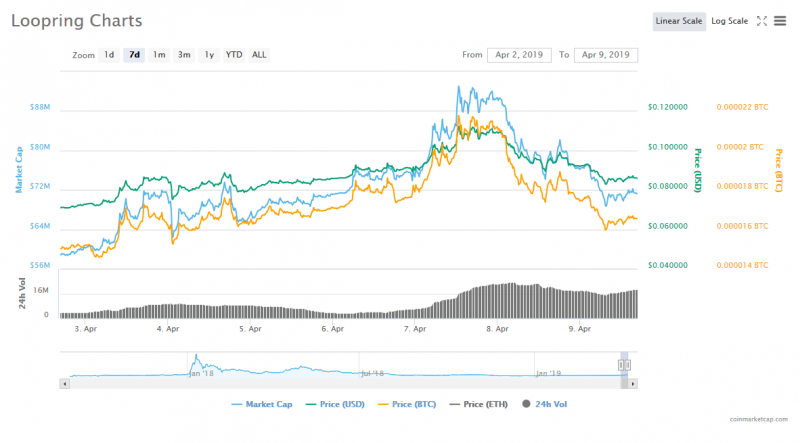
Task: Show ALL time range
Action: [x=259, y=55]
